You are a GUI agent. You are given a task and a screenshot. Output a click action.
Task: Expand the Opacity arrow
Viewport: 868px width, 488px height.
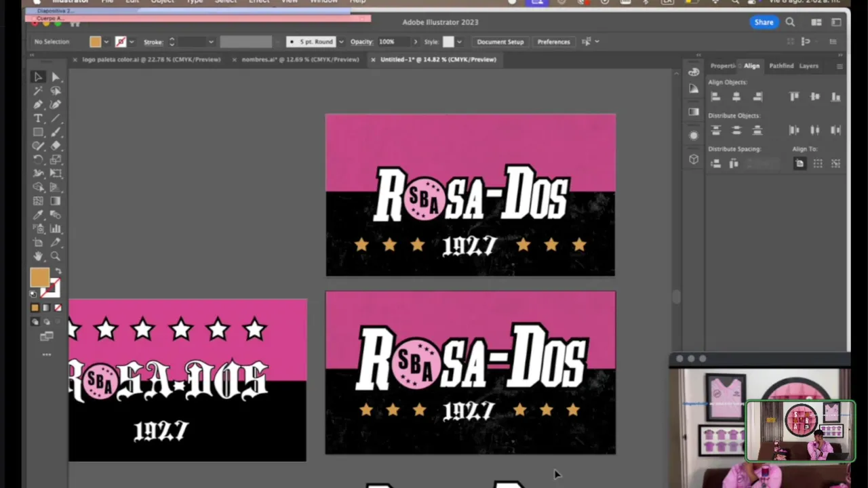[x=415, y=42]
